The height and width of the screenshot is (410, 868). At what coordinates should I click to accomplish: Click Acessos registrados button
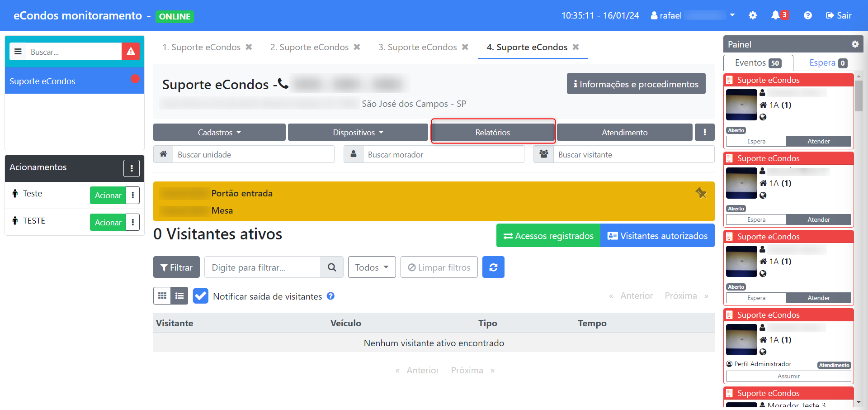(548, 235)
